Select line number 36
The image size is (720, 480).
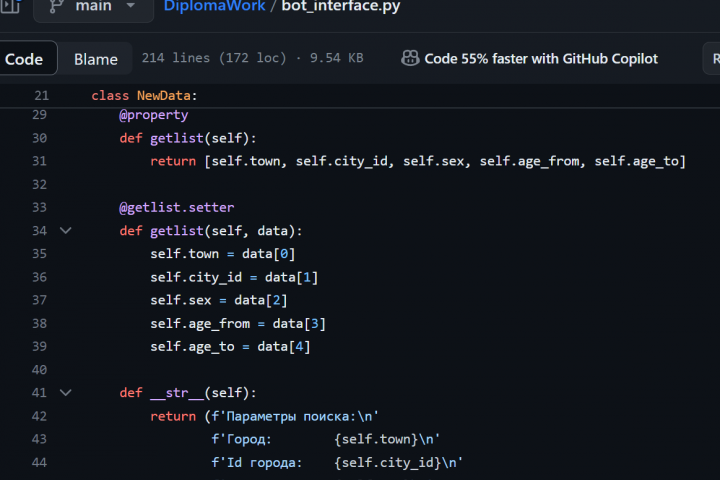point(39,277)
